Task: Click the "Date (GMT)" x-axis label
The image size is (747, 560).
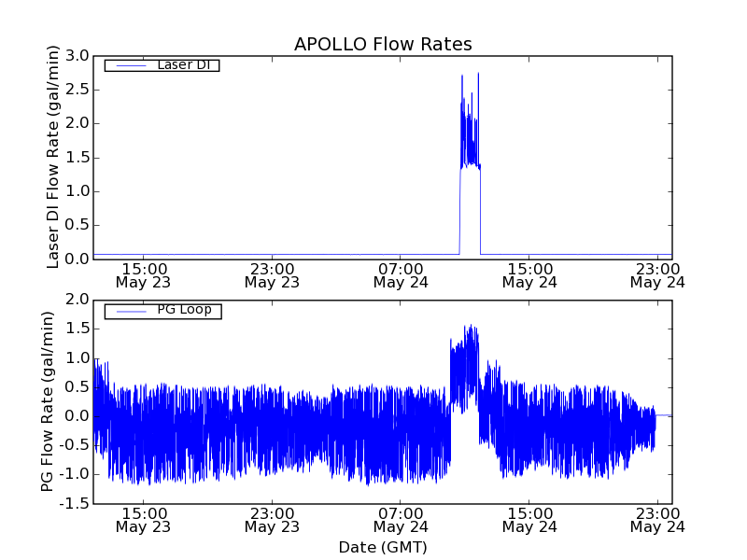Action: (x=383, y=547)
